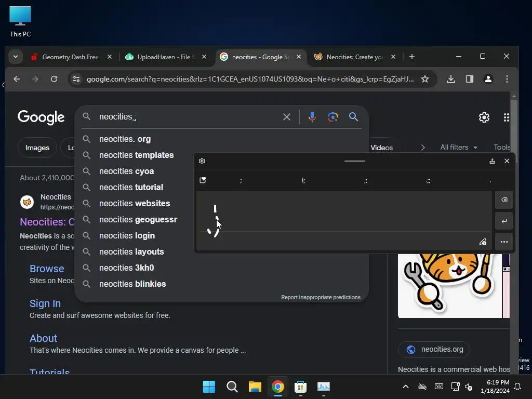Switch to UploadHaven tab
The width and height of the screenshot is (532, 399).
166,57
